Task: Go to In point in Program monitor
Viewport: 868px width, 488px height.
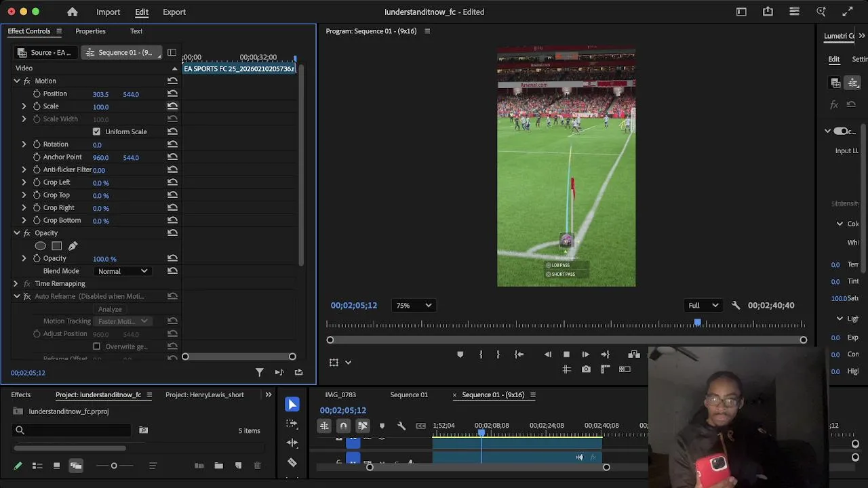Action: pyautogui.click(x=519, y=354)
